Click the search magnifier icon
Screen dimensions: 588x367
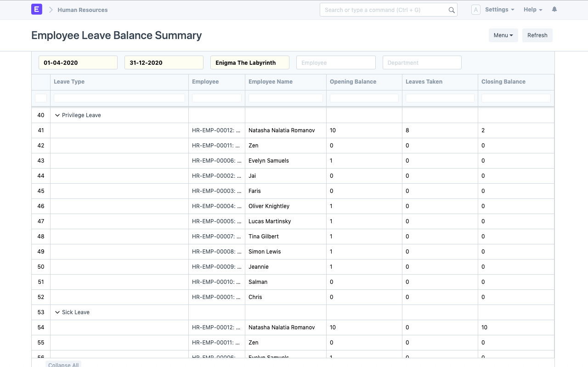point(452,10)
